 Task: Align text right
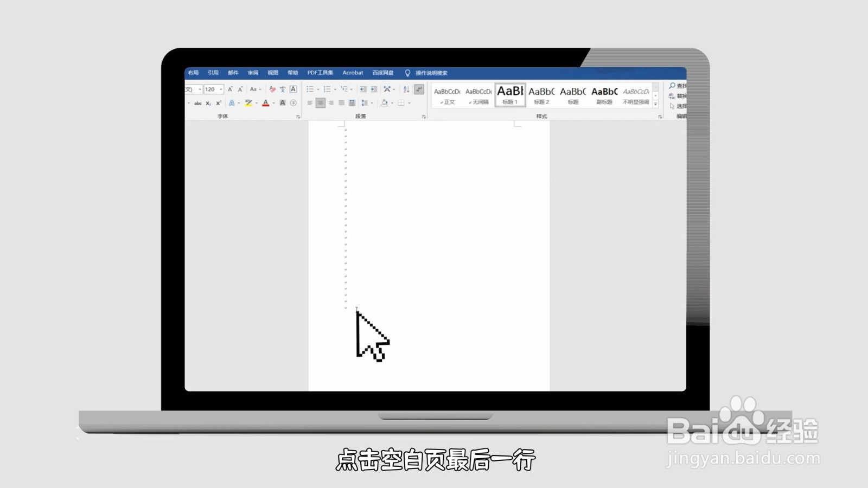click(x=331, y=103)
